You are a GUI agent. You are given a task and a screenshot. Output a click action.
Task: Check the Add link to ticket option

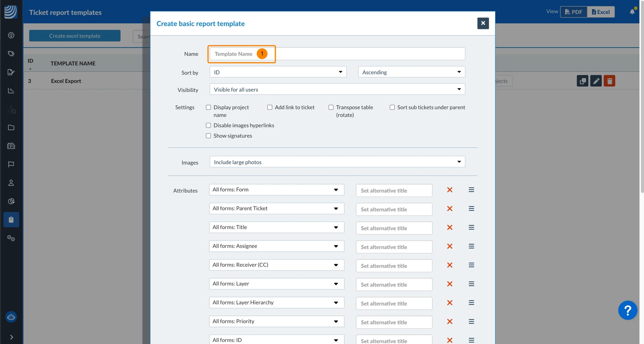(x=270, y=107)
